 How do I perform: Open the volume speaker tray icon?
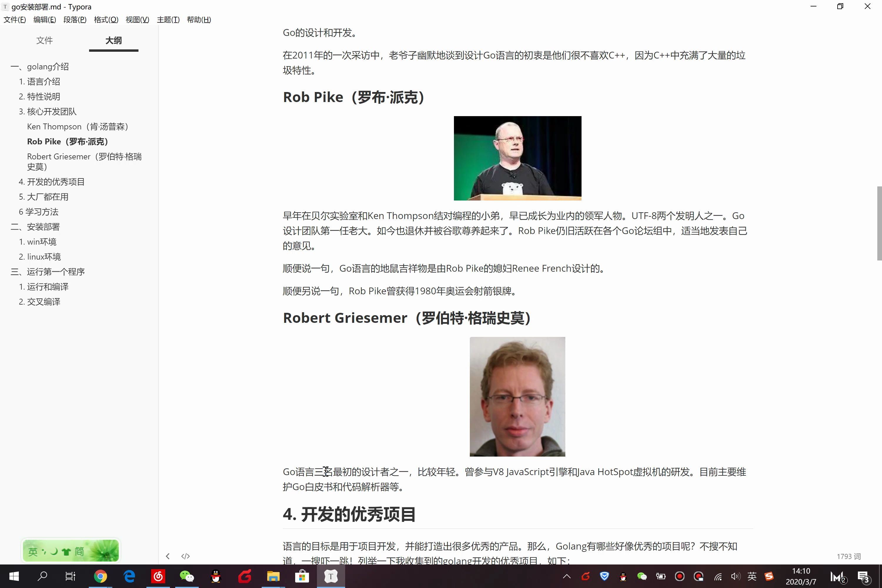point(735,576)
